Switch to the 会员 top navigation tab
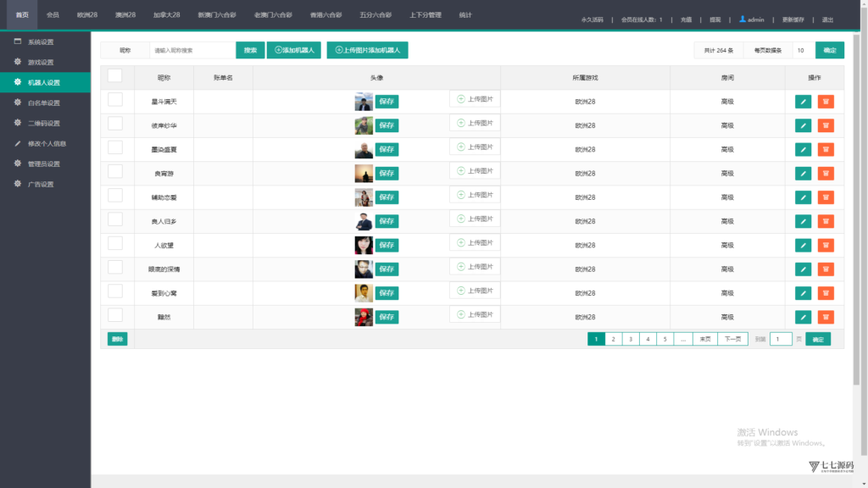 point(53,15)
